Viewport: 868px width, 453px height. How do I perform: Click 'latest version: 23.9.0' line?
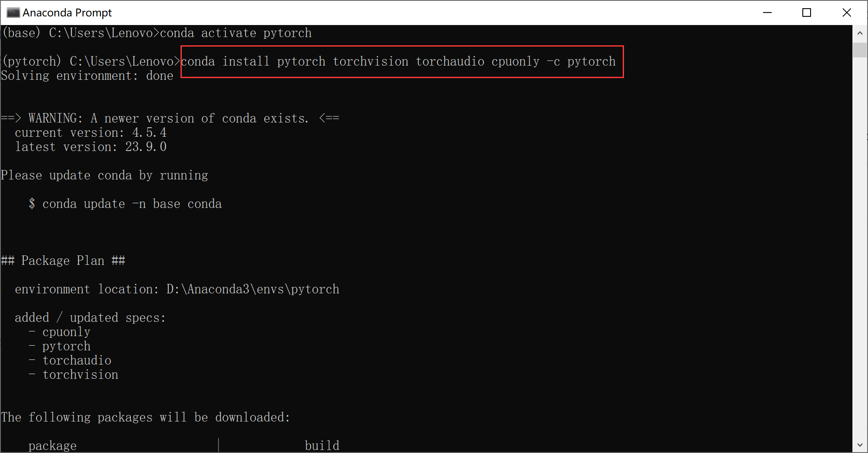point(91,147)
